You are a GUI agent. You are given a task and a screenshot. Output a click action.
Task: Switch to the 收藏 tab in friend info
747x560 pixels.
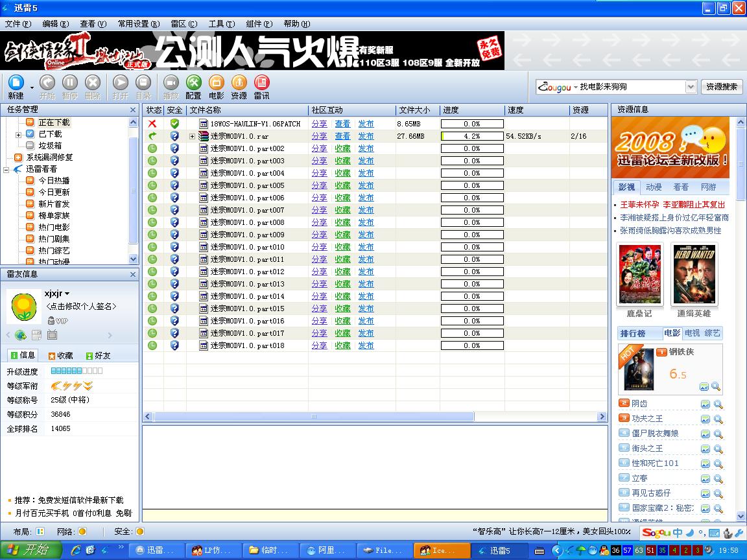coord(60,356)
